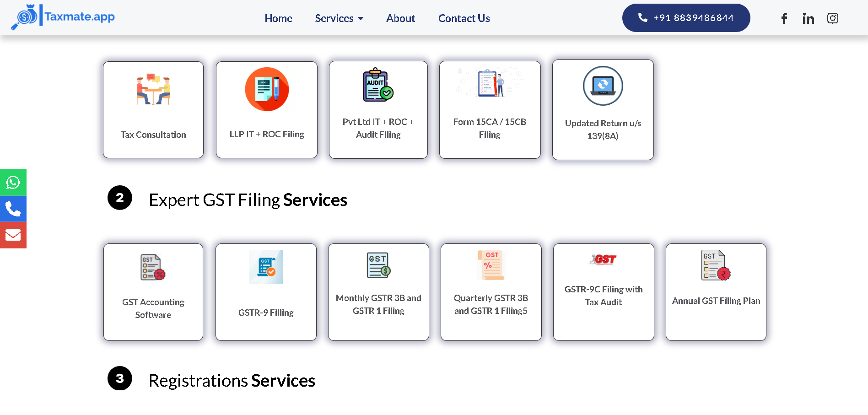
Task: Open Quarterly GSTR 3B and GSTR 1 Filing5
Action: pyautogui.click(x=491, y=304)
